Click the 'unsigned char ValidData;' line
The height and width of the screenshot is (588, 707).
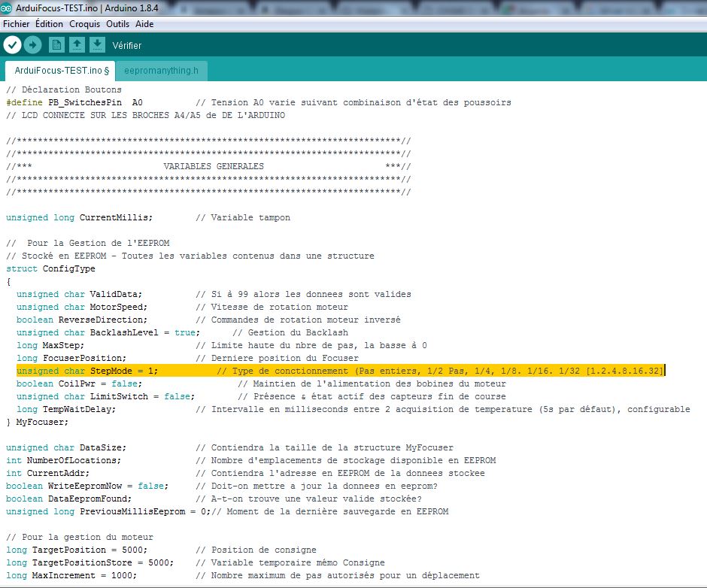[80, 294]
